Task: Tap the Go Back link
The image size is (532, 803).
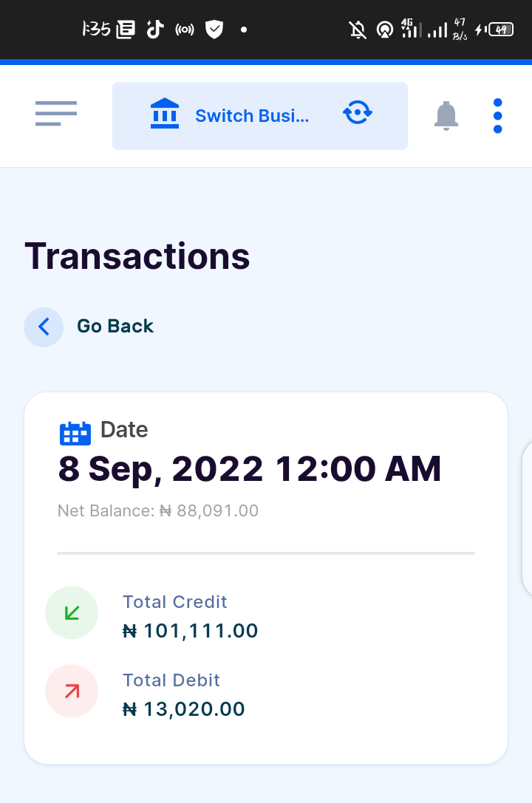Action: pyautogui.click(x=115, y=327)
